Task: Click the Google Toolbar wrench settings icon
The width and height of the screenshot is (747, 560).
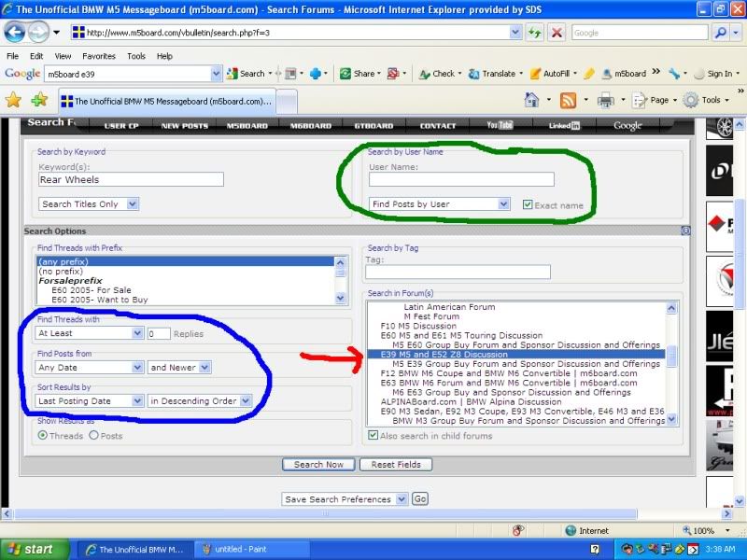Action: tap(674, 74)
